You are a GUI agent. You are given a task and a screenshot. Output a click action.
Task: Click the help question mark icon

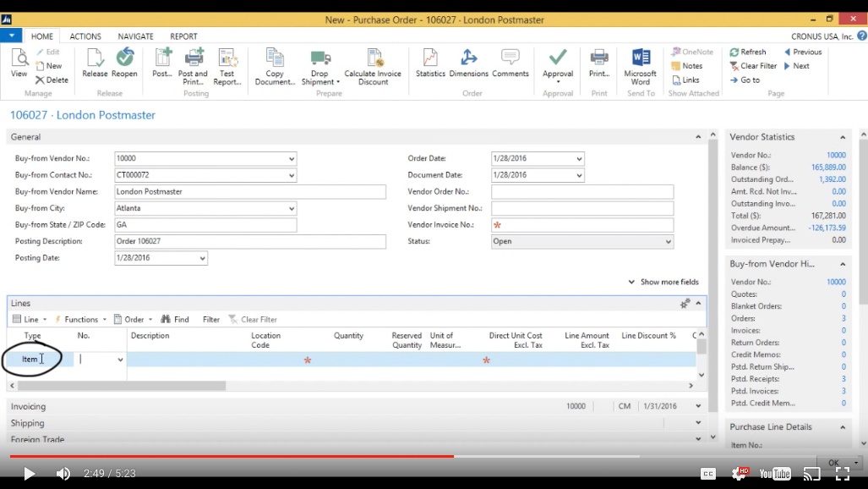point(861,36)
